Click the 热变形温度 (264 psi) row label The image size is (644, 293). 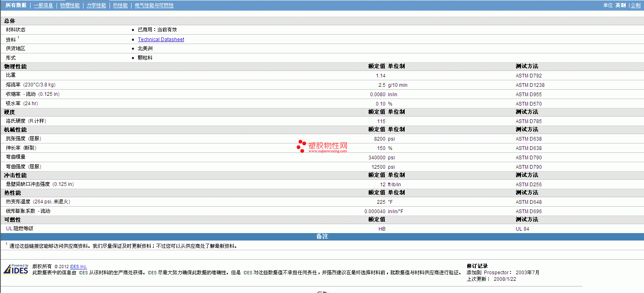click(x=38, y=202)
